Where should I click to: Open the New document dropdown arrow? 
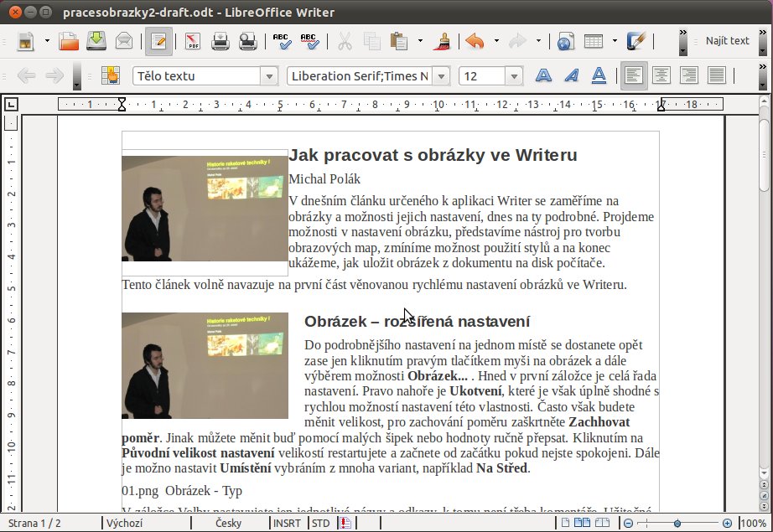tap(47, 41)
